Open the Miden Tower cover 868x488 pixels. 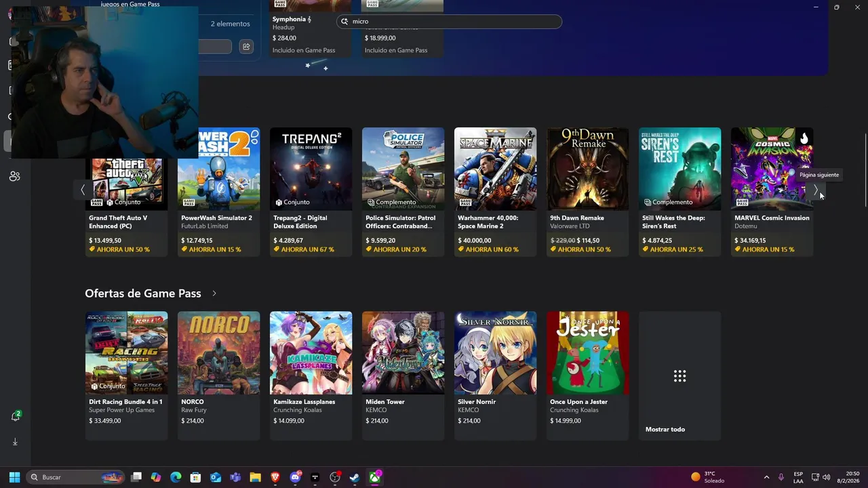point(403,352)
